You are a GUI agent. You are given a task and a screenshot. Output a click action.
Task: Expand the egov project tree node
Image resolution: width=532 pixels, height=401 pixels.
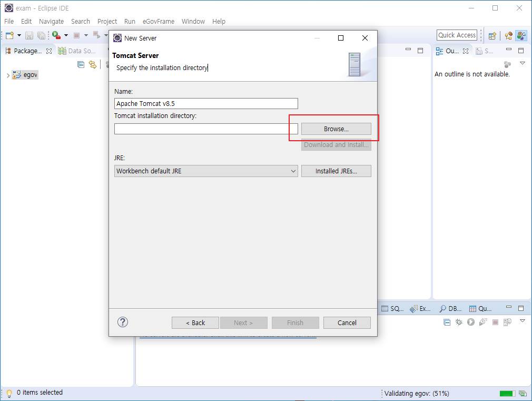click(8, 75)
